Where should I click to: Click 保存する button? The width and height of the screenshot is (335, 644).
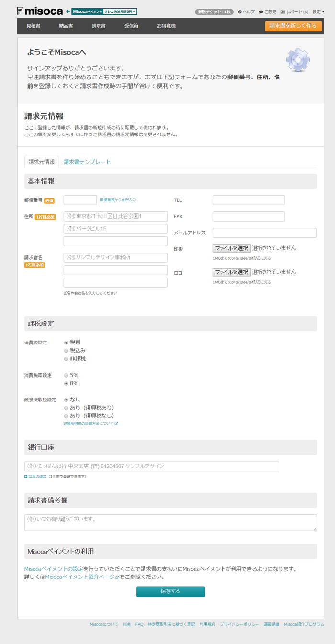(x=170, y=591)
